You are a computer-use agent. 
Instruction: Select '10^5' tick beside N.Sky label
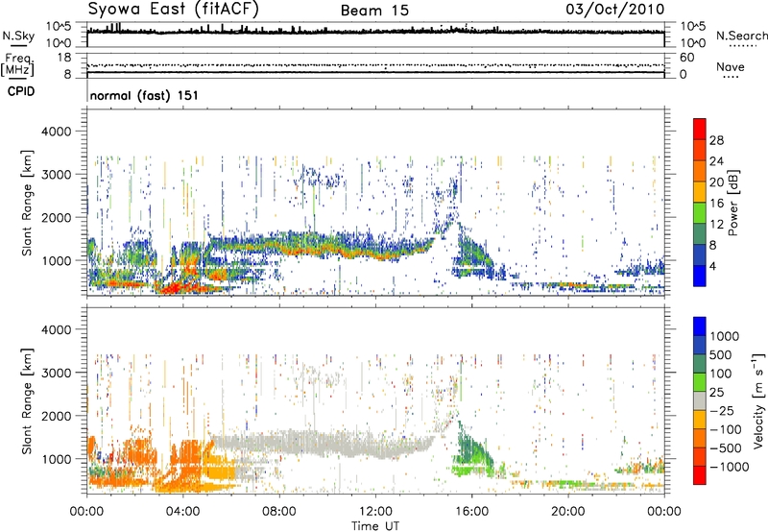59,26
